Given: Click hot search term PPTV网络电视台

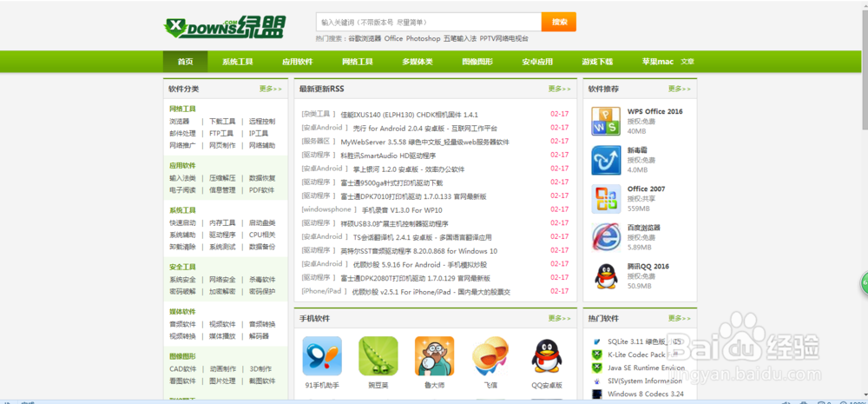Looking at the screenshot, I should point(504,39).
